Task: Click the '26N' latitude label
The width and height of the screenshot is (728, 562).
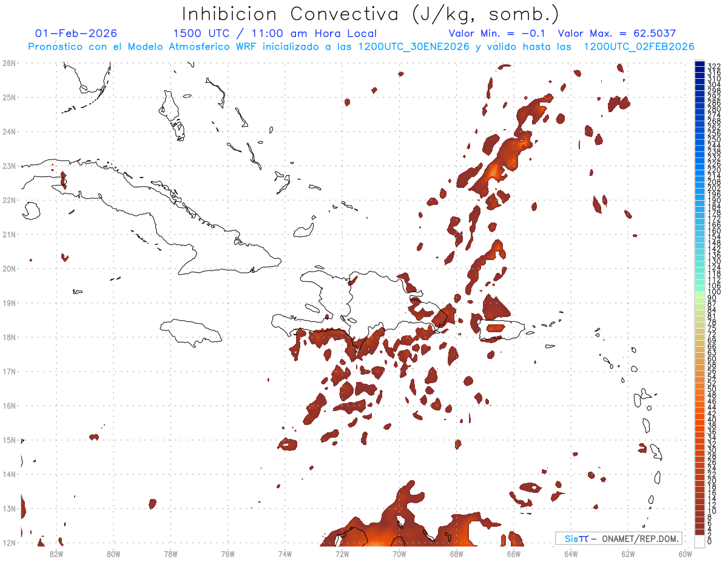Action: click(x=9, y=62)
